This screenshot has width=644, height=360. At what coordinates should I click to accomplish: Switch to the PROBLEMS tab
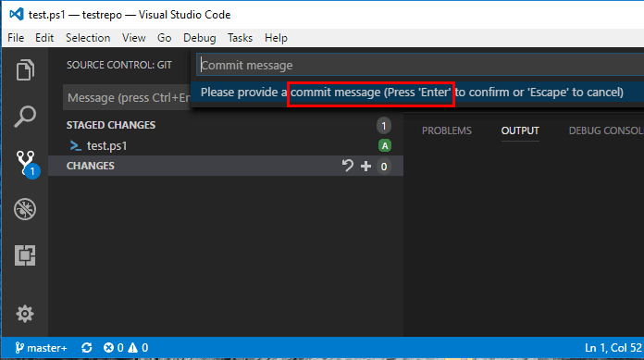tap(446, 130)
